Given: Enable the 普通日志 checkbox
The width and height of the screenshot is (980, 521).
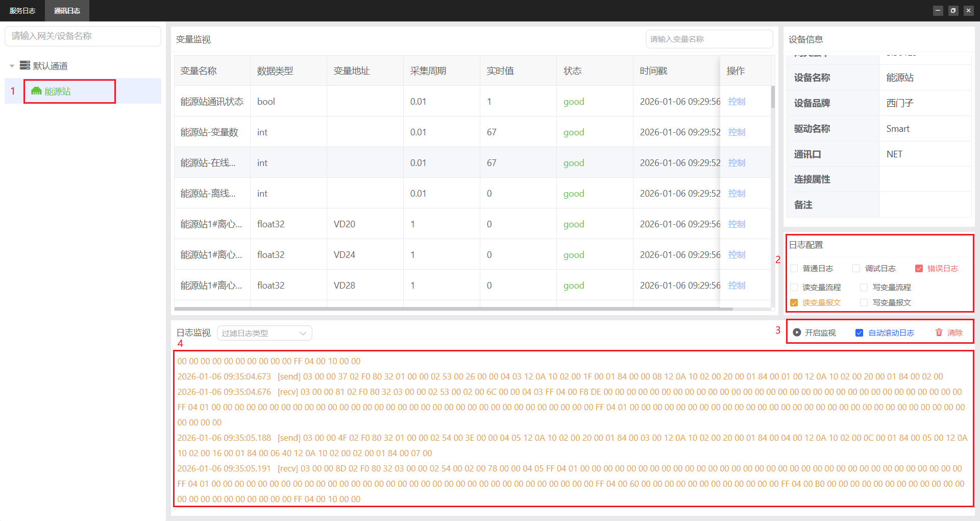Looking at the screenshot, I should click(x=794, y=269).
